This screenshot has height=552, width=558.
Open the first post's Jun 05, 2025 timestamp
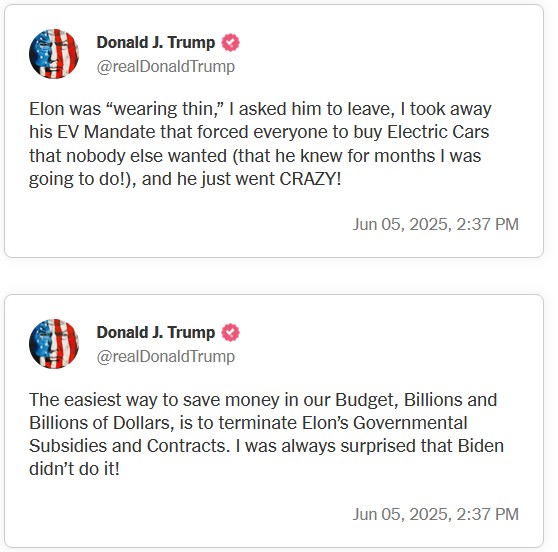[x=436, y=225]
